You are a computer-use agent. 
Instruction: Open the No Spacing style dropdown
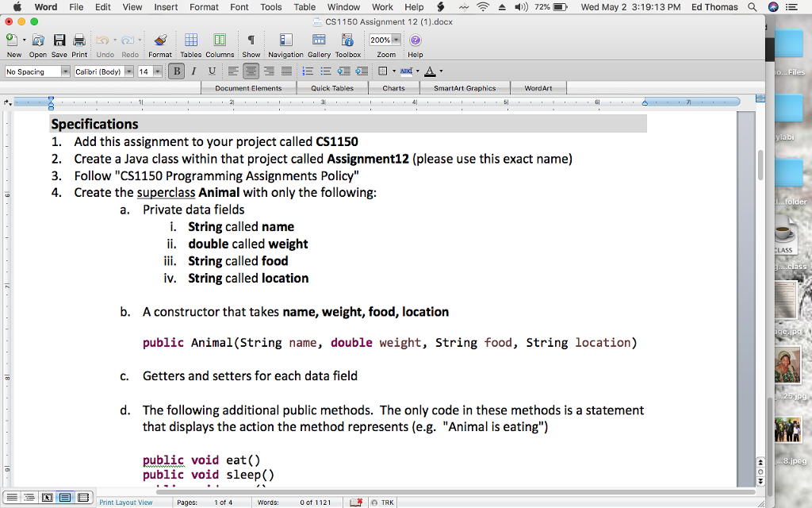pyautogui.click(x=65, y=71)
